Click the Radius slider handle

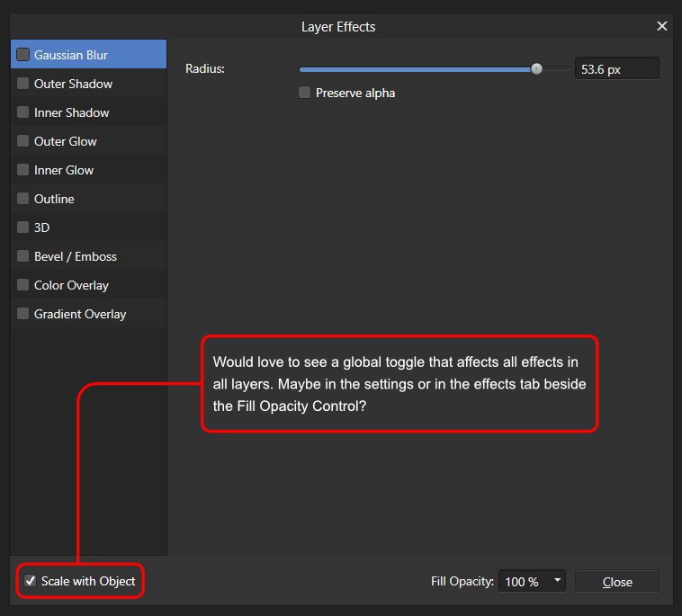click(537, 68)
